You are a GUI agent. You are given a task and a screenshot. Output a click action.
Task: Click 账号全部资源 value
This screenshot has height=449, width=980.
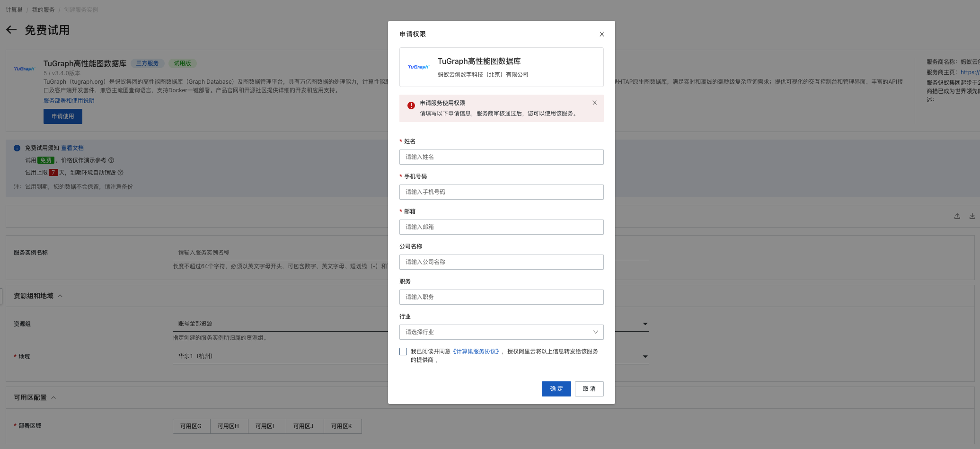195,324
